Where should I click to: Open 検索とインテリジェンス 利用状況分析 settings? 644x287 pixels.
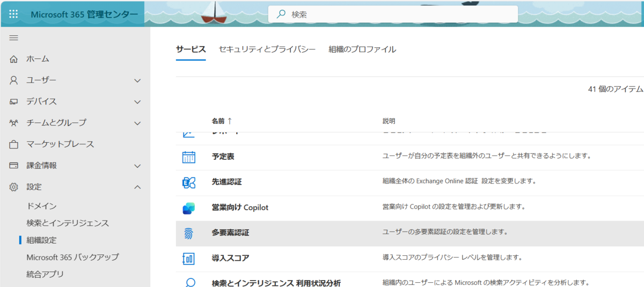tap(276, 283)
